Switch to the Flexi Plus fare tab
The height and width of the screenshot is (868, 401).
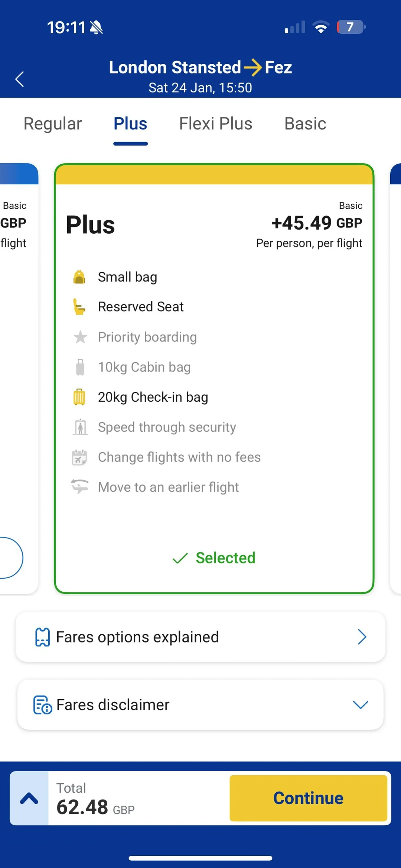[215, 124]
